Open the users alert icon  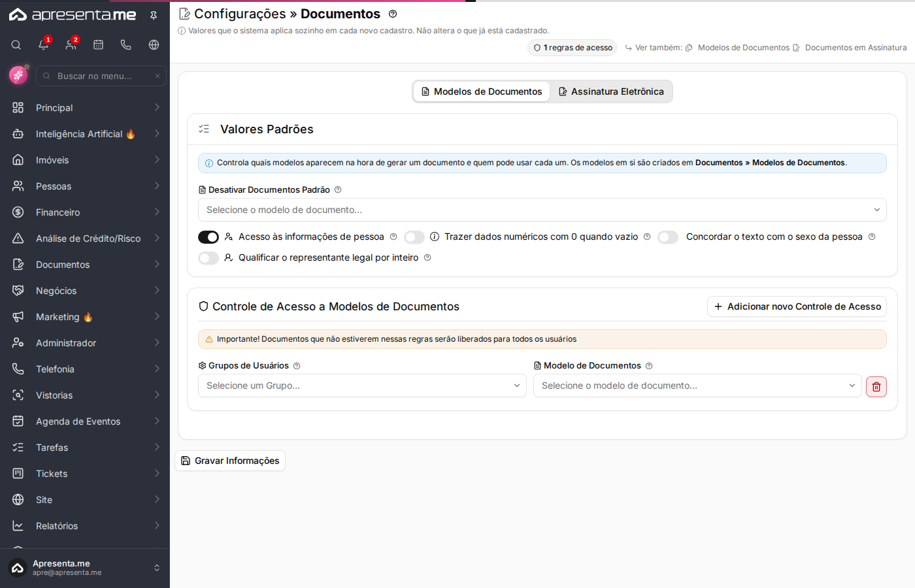click(x=71, y=44)
